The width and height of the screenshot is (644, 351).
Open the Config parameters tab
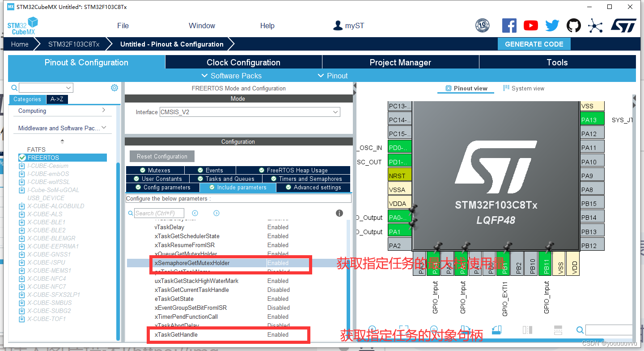coord(162,187)
